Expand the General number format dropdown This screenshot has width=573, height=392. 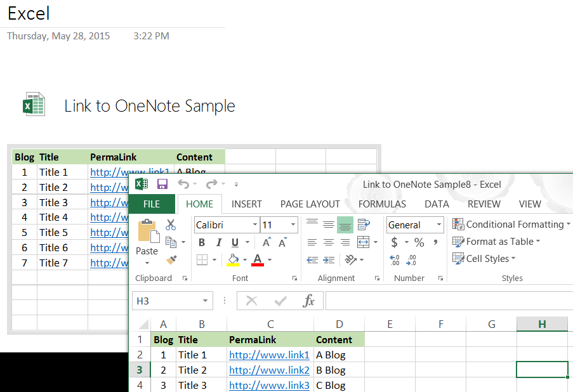[x=438, y=225]
